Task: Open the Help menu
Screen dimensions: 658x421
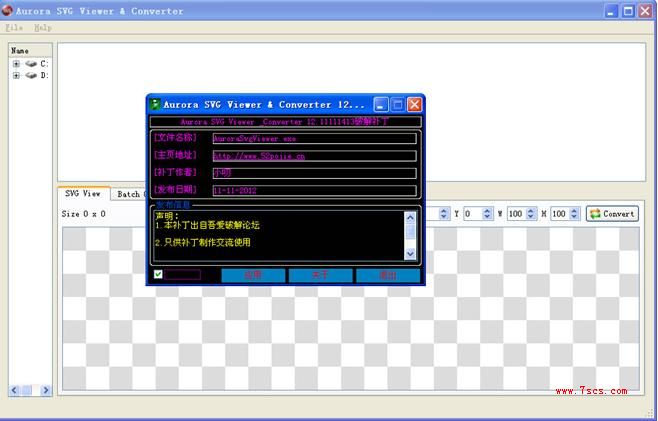Action: coord(43,28)
